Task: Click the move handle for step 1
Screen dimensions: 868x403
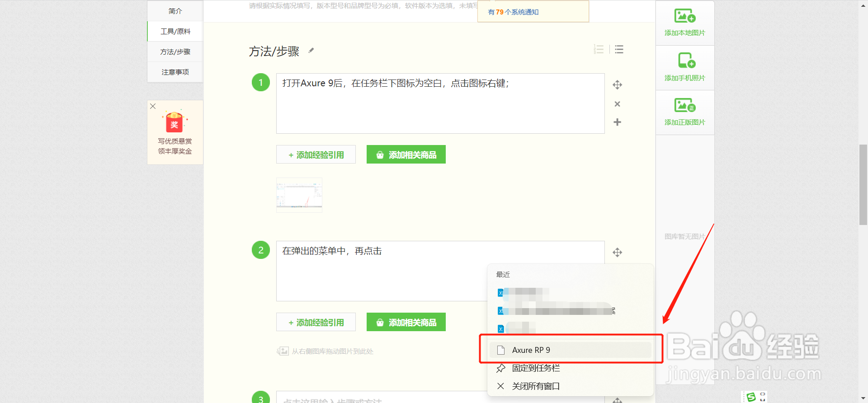Action: click(617, 85)
